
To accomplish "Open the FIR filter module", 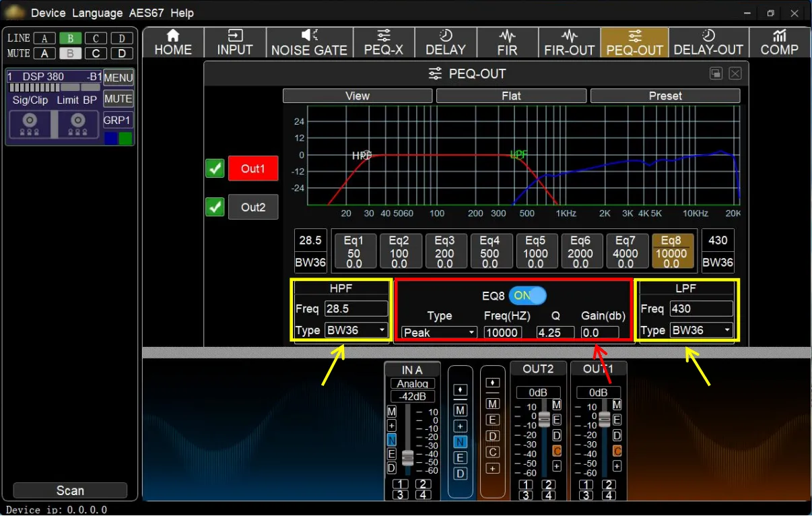I will 507,42.
